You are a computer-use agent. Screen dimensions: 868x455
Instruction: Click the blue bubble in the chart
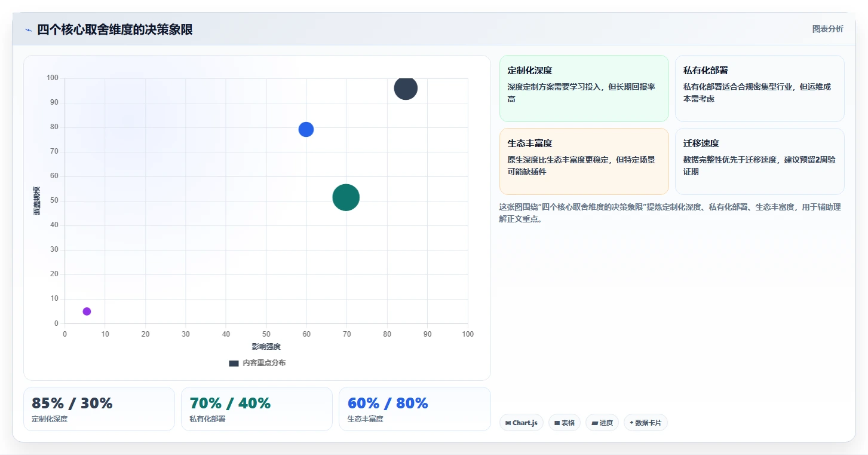point(306,129)
